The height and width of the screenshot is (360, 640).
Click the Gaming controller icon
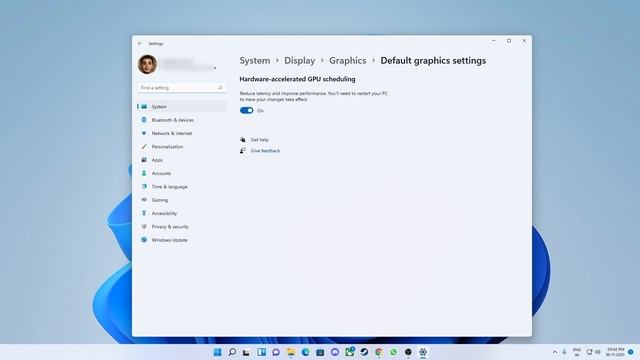pyautogui.click(x=144, y=200)
